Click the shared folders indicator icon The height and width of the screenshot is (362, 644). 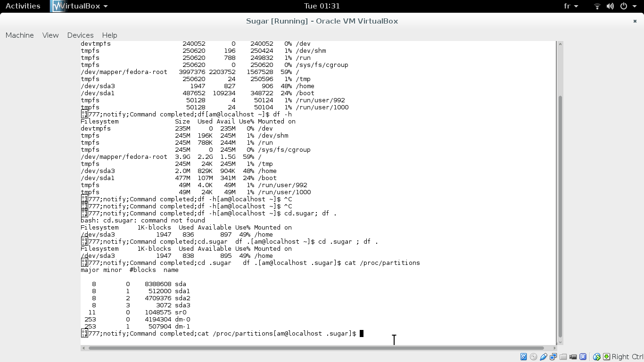pyautogui.click(x=563, y=356)
